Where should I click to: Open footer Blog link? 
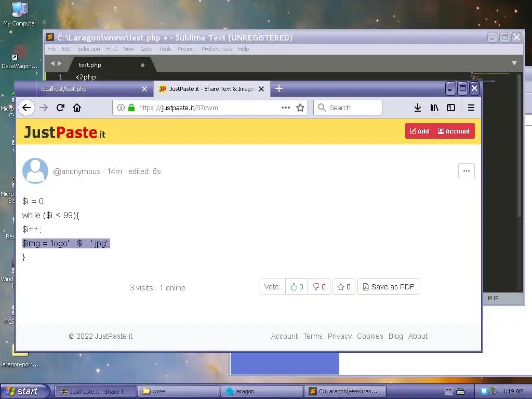tap(395, 336)
